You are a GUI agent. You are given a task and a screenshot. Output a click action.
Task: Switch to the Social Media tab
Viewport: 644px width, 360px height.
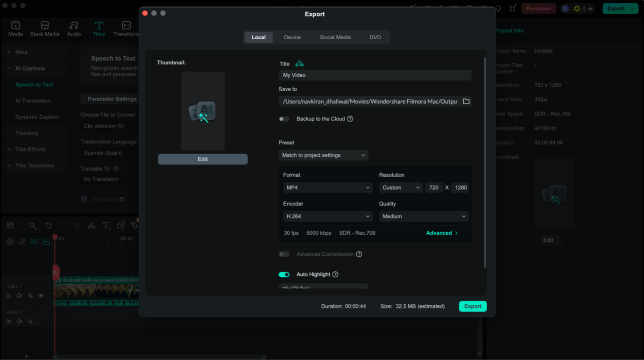[335, 37]
